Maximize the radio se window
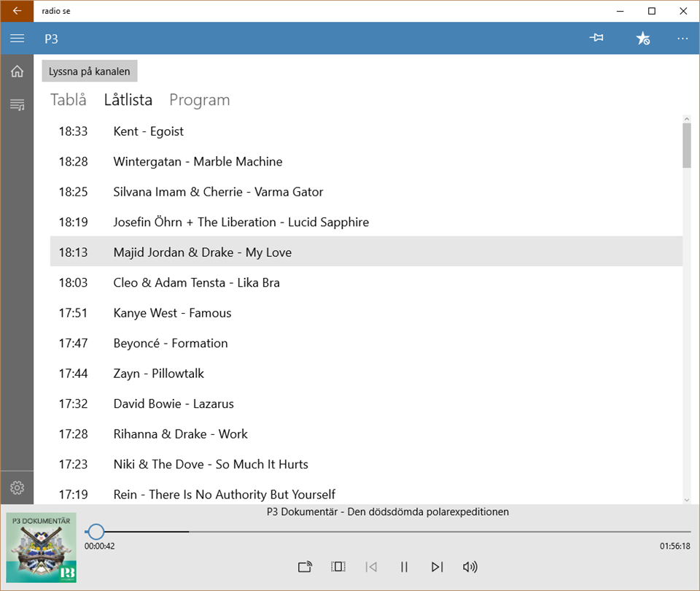 point(651,11)
